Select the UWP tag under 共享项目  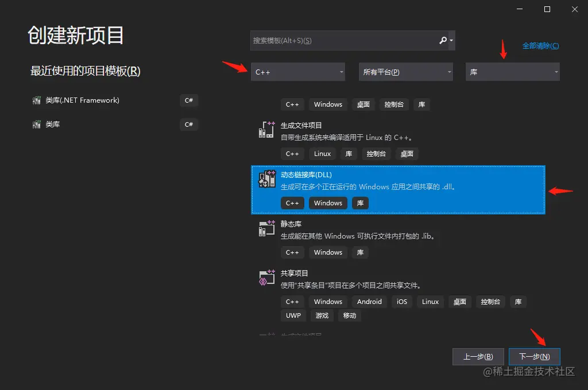[293, 315]
